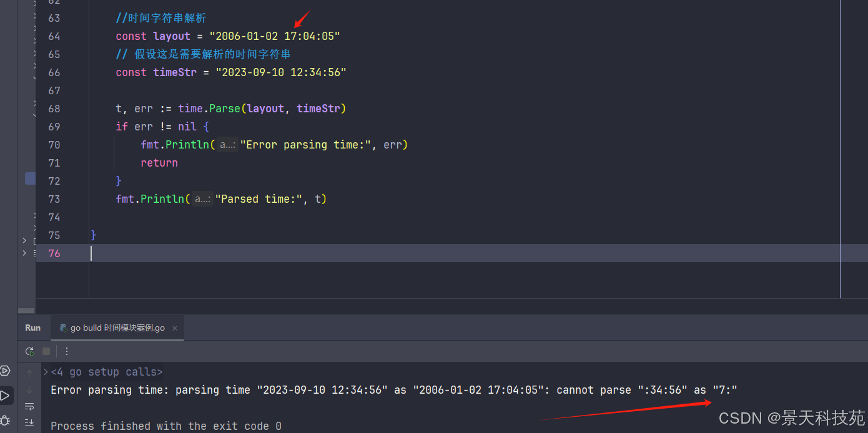Click the closing brace on line 75
Screen dimensions: 868x433
tap(94, 235)
